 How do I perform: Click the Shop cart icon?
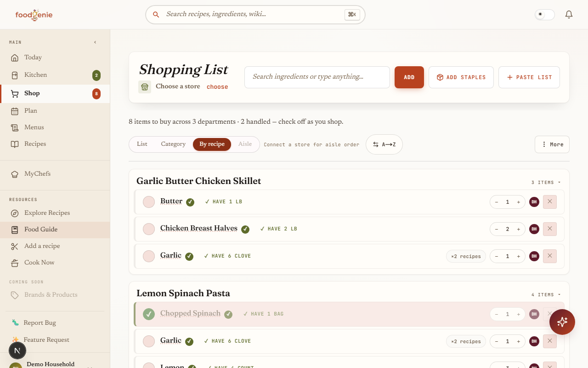click(15, 93)
